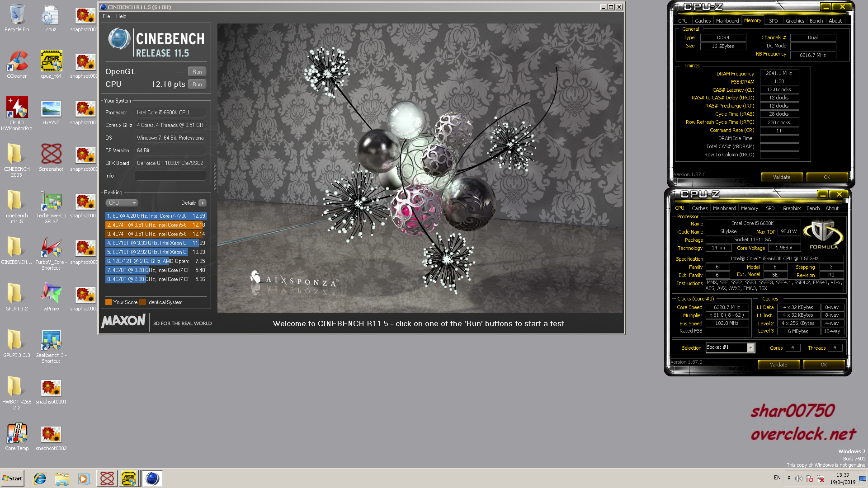Select ranking row 3 with 12.14 score
The width and height of the screenshot is (868, 488).
[x=156, y=234]
